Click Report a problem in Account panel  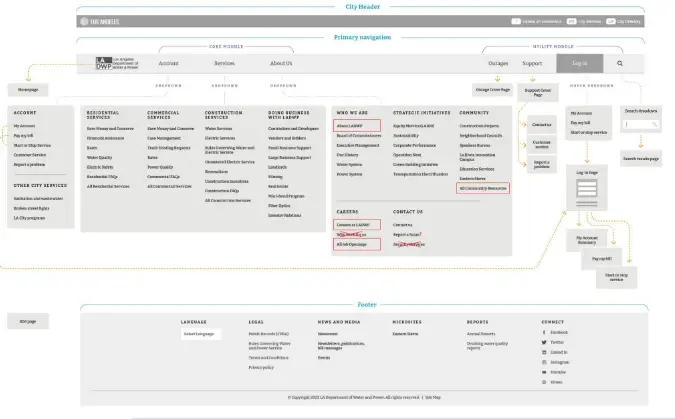[x=29, y=164]
